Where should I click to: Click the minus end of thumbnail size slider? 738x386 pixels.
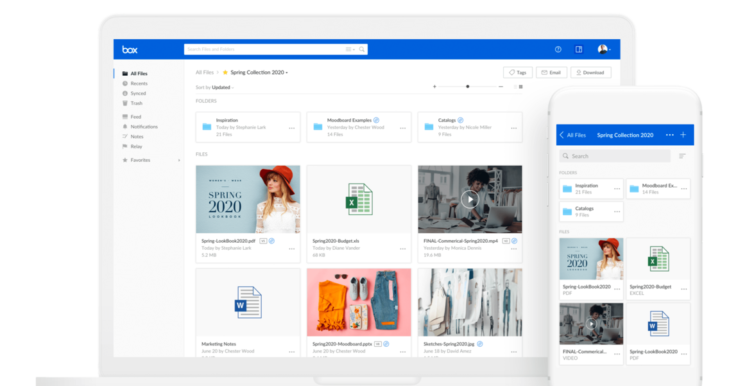click(x=501, y=87)
